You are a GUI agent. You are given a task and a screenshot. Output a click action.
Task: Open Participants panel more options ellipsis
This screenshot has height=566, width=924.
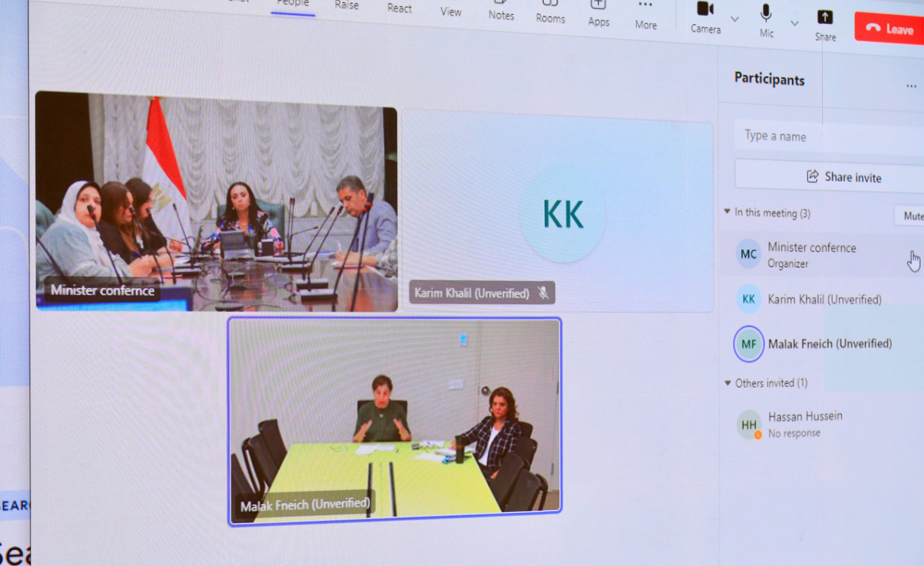click(x=911, y=86)
